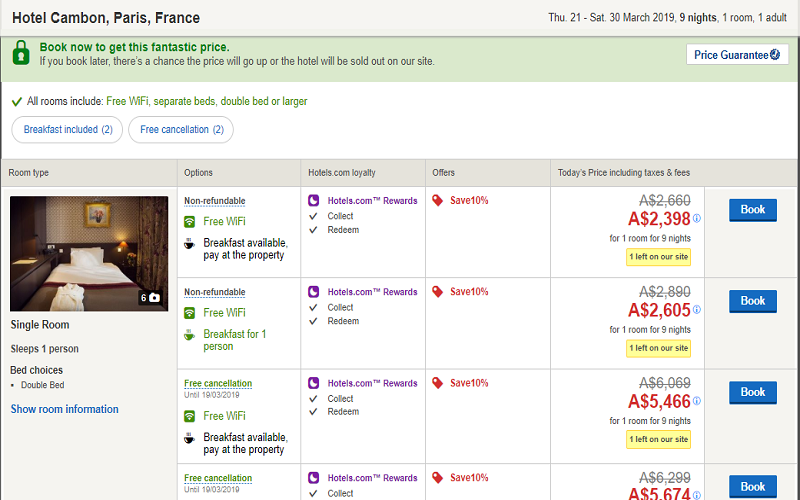Book the A$2,605 room with breakfast
This screenshot has width=800, height=500.
click(x=753, y=301)
